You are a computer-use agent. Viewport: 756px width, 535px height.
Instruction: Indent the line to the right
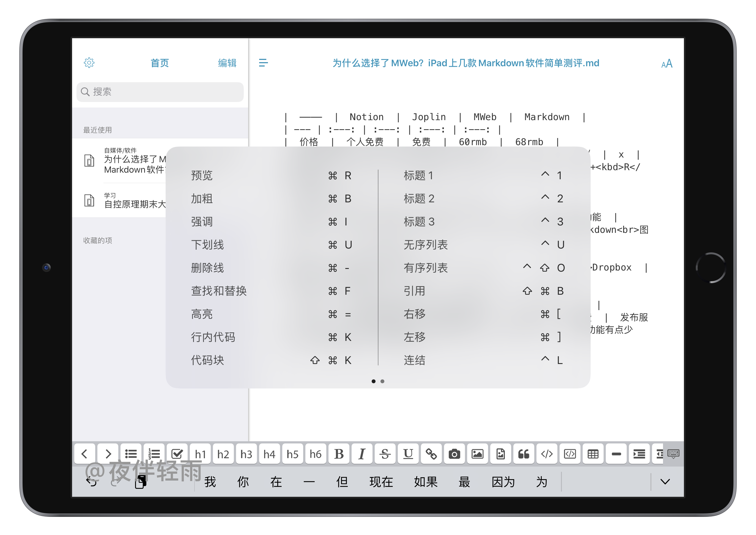coord(639,454)
